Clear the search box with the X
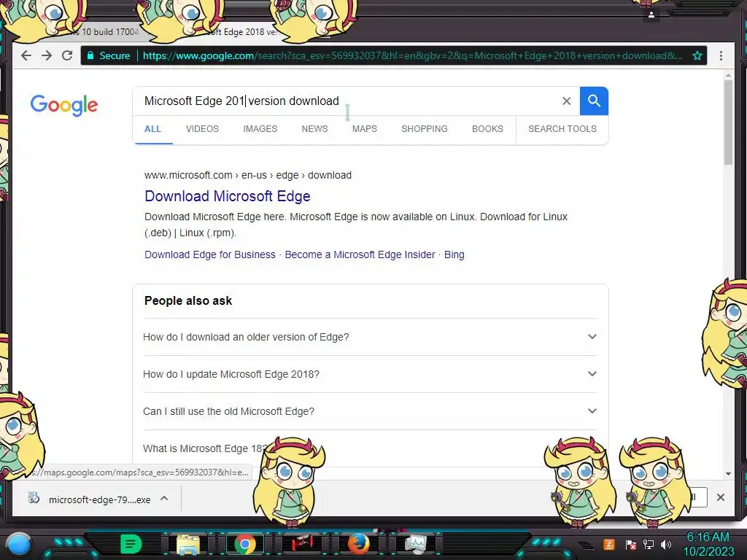Image resolution: width=747 pixels, height=560 pixels. click(x=566, y=101)
